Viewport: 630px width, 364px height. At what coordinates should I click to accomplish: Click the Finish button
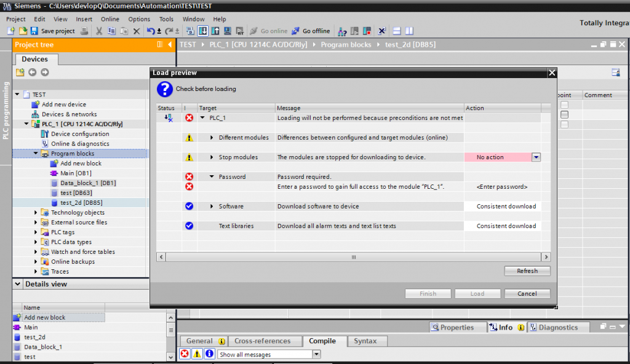pyautogui.click(x=428, y=294)
